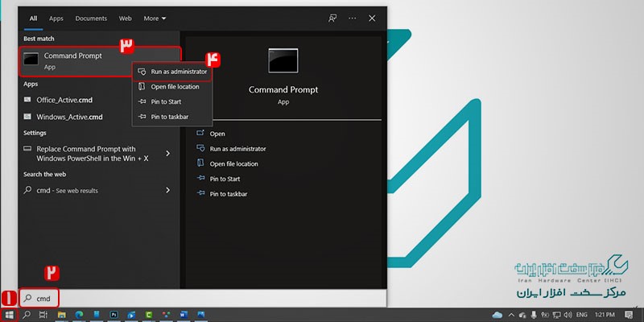Select the All search tab
The height and width of the screenshot is (322, 644).
click(x=33, y=19)
